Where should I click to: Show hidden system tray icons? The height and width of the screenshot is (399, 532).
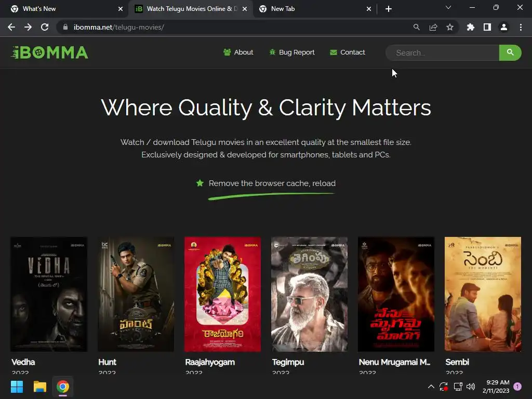click(x=431, y=387)
